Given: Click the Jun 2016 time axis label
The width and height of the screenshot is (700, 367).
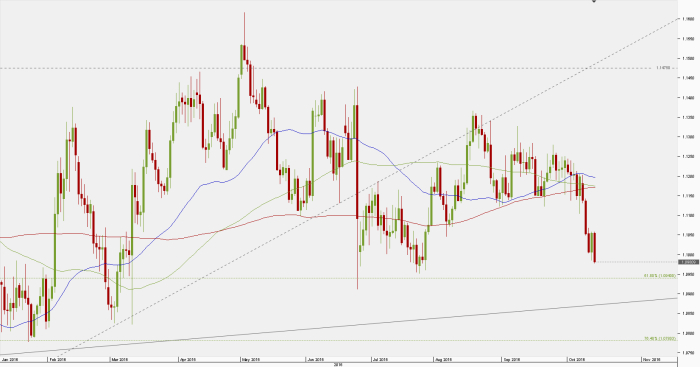Looking at the screenshot, I should [315, 359].
